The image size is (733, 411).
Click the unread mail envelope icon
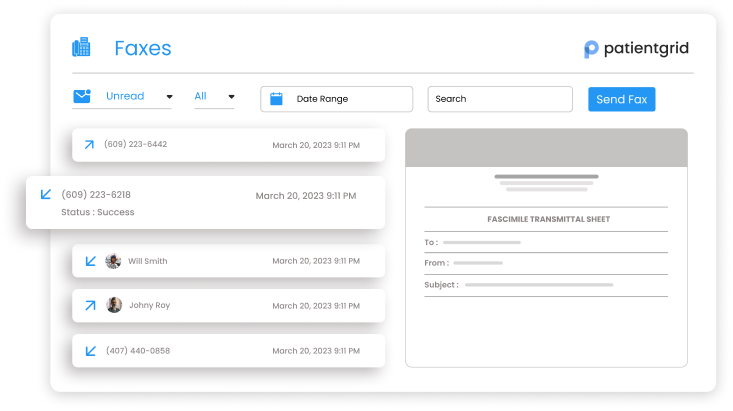82,96
